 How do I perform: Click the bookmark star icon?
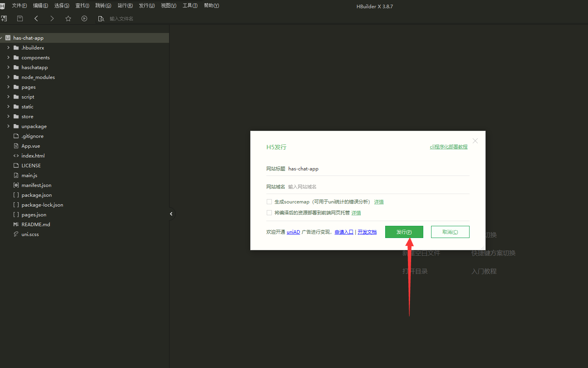[68, 18]
